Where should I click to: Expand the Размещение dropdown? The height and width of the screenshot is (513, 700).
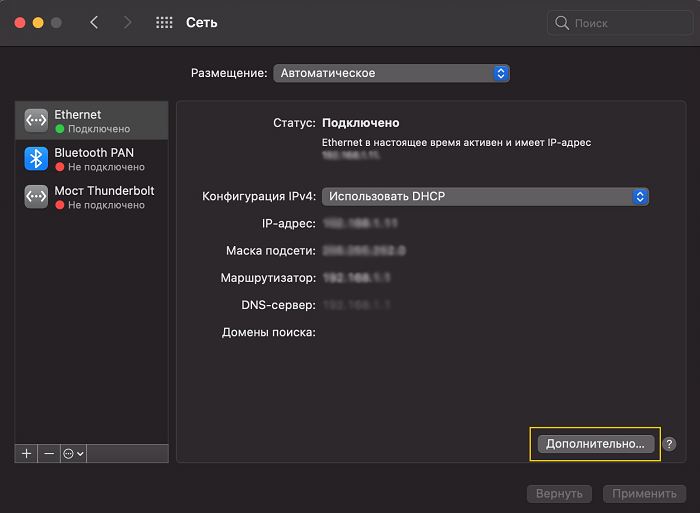click(391, 73)
